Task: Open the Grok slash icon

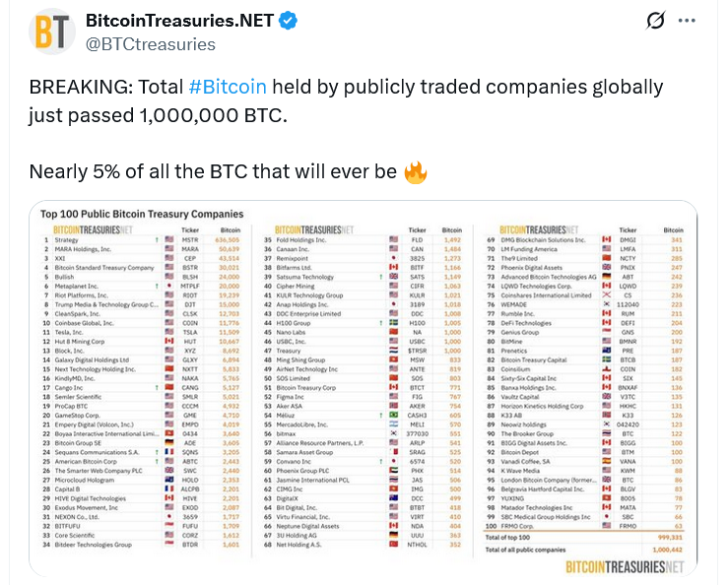Action: click(x=654, y=22)
